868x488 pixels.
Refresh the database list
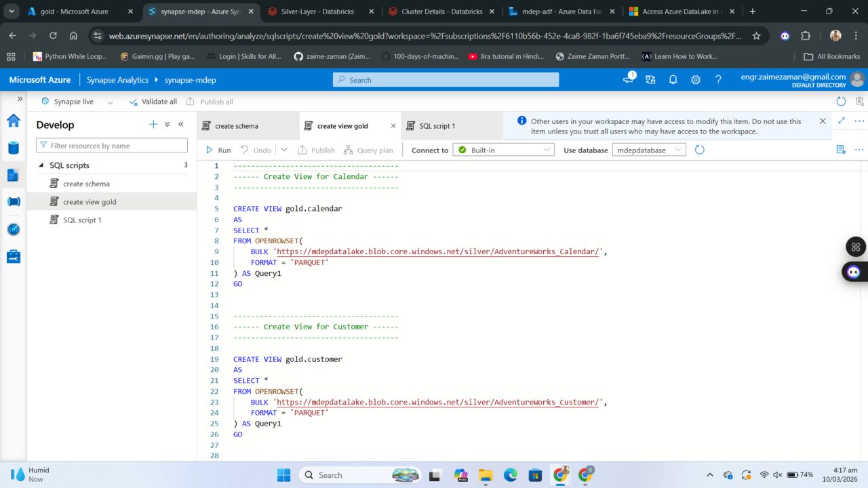click(x=700, y=150)
